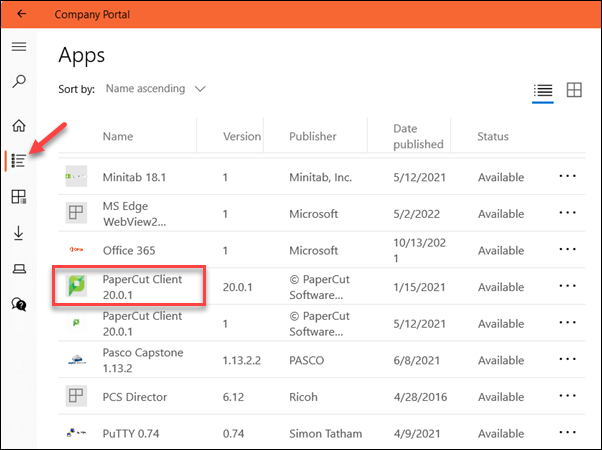Click the PASCO publisher cell
602x450 pixels.
(x=307, y=361)
